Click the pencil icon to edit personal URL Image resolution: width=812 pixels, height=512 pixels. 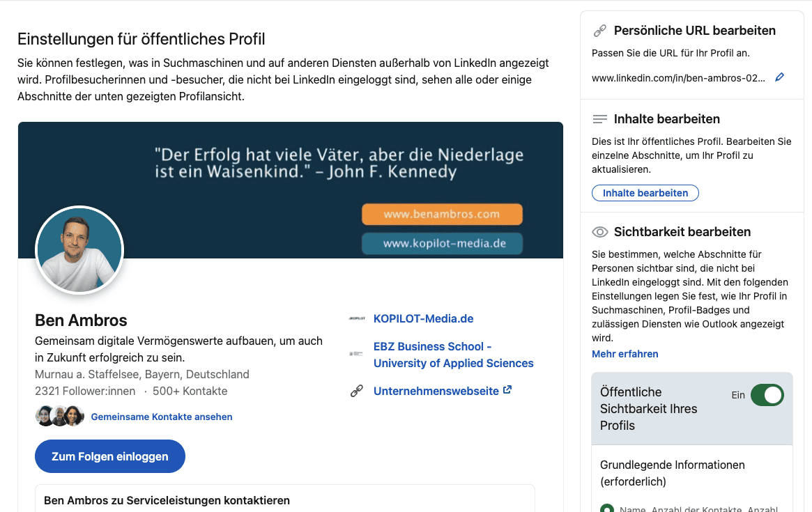(779, 77)
